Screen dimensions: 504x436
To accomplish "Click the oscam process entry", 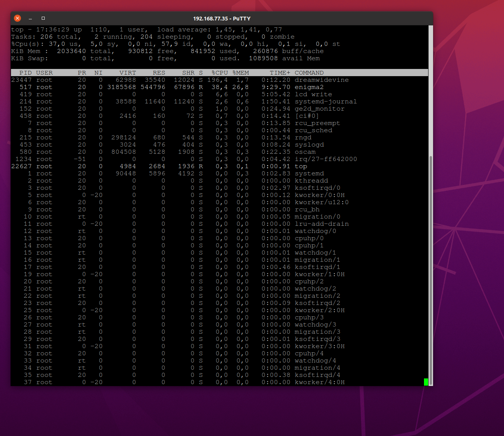I will (x=305, y=152).
